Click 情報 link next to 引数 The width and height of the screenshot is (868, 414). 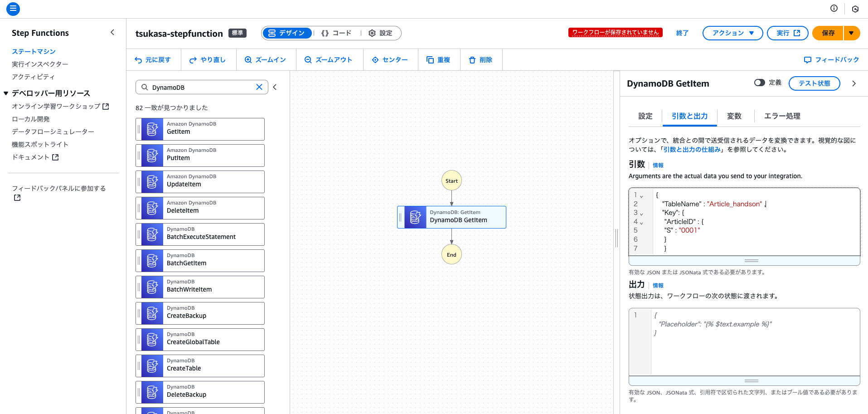coord(658,166)
